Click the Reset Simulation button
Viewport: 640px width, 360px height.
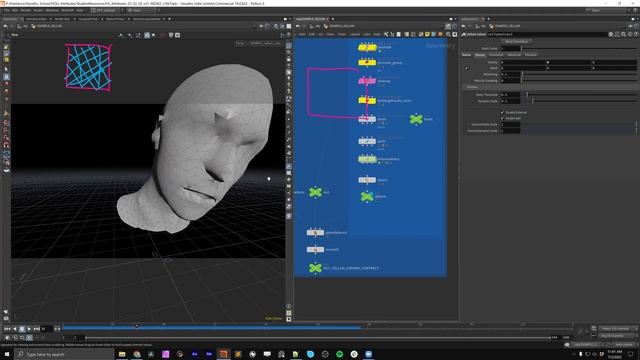pyautogui.click(x=516, y=42)
